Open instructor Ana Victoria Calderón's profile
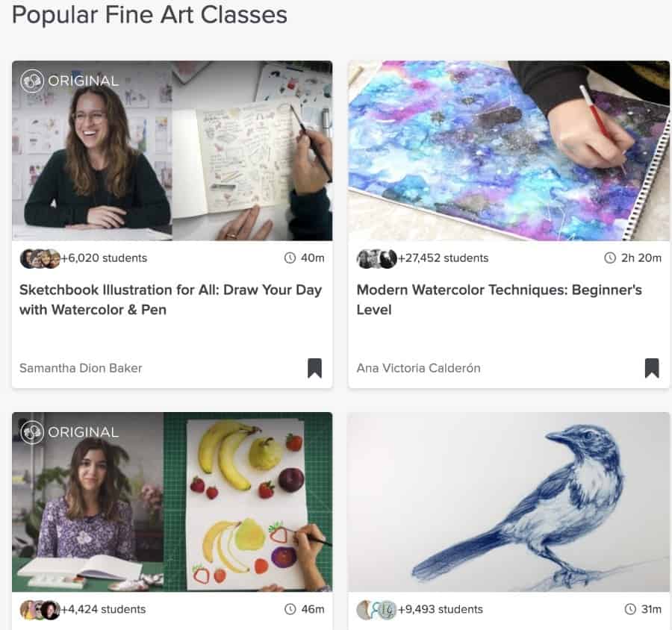The width and height of the screenshot is (672, 630). pos(418,368)
